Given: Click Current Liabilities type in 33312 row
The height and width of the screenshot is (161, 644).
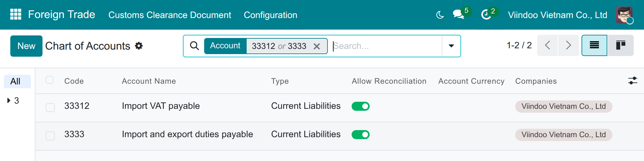Looking at the screenshot, I should (x=306, y=106).
